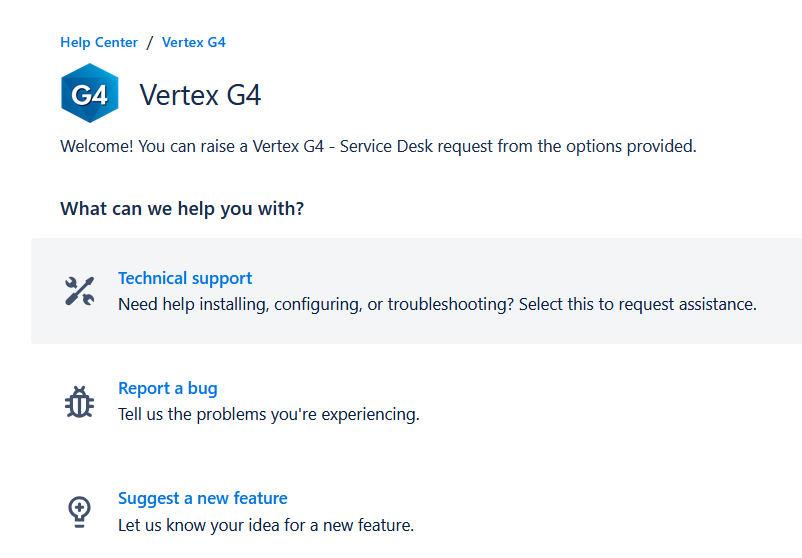The width and height of the screenshot is (802, 558).
Task: Click the white G4 lettering inside the logo
Action: 89,96
